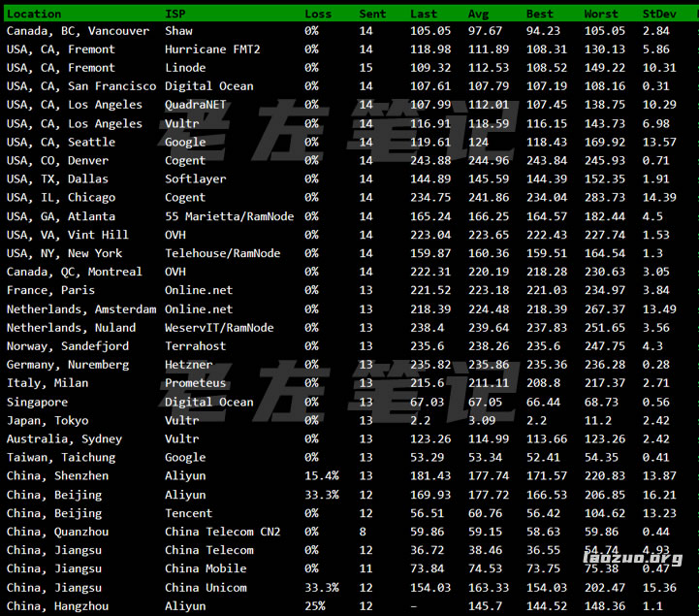Click 55 Marietta/RamNode ISP entry

[x=229, y=216]
